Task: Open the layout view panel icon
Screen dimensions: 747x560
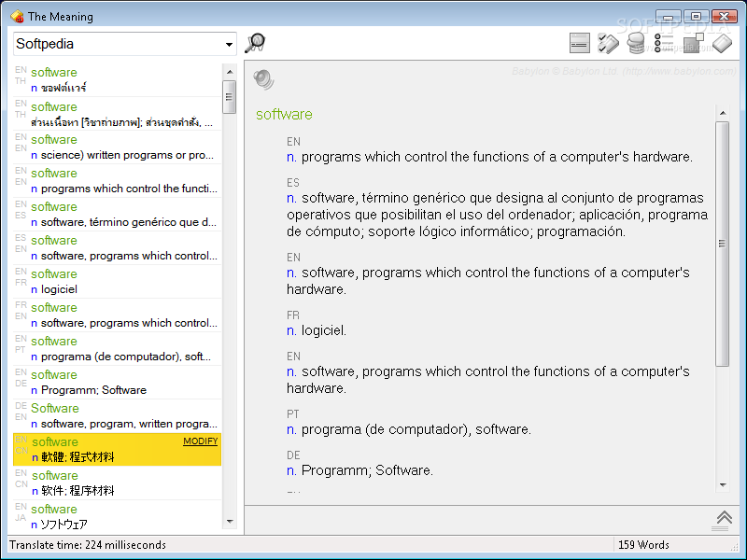Action: click(579, 43)
